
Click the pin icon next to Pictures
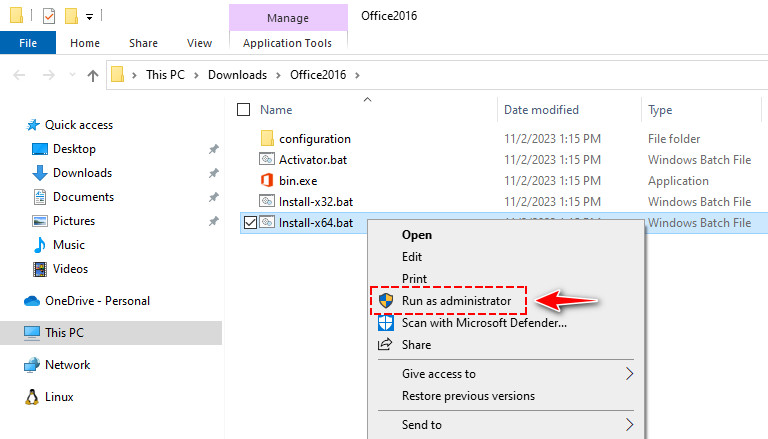coord(214,221)
